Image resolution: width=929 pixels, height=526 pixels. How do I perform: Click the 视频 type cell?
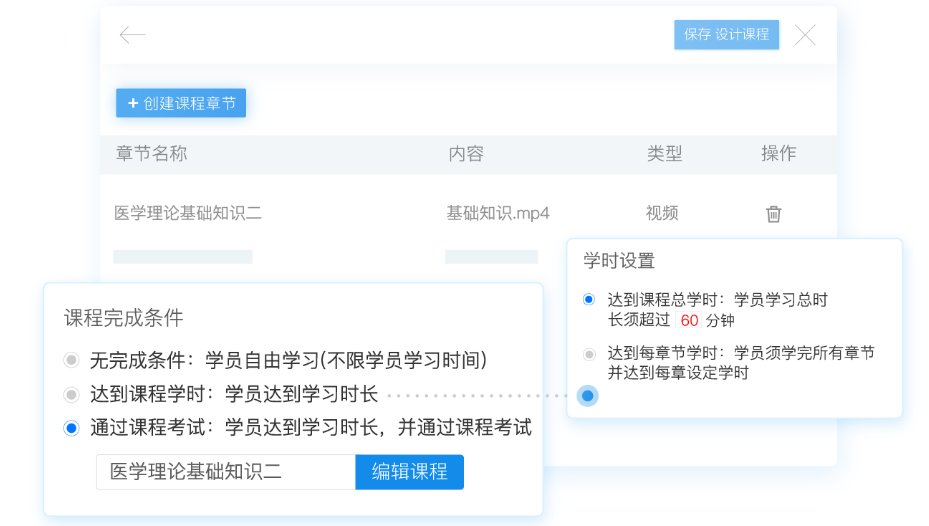[662, 213]
